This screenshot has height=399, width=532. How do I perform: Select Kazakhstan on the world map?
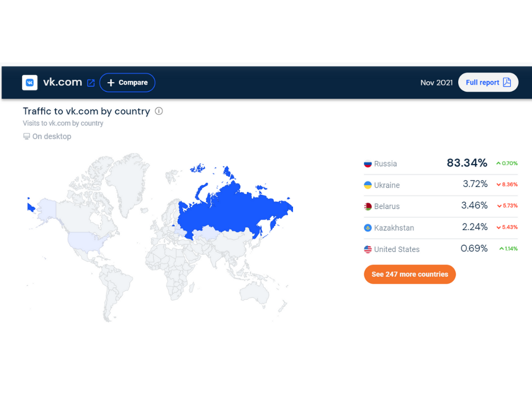click(208, 233)
